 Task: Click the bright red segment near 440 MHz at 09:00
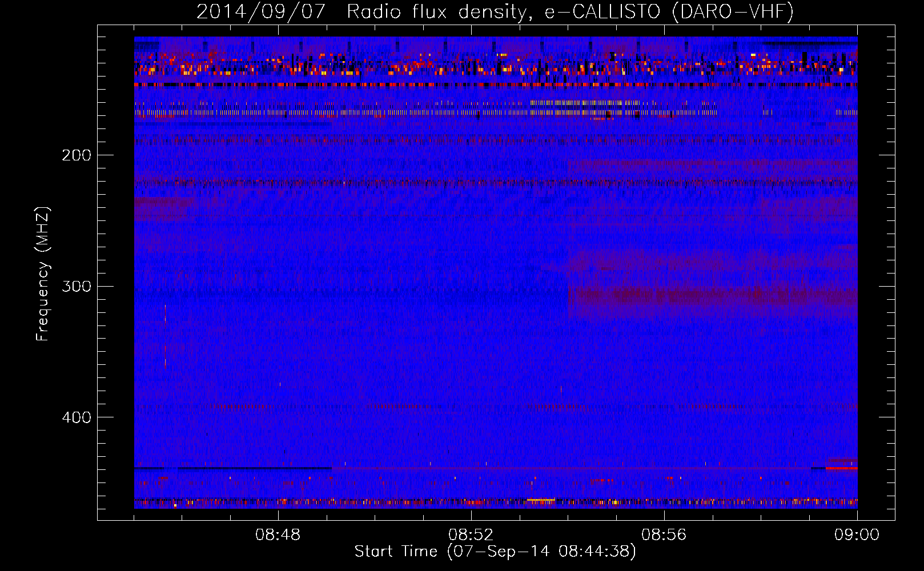[x=841, y=468]
